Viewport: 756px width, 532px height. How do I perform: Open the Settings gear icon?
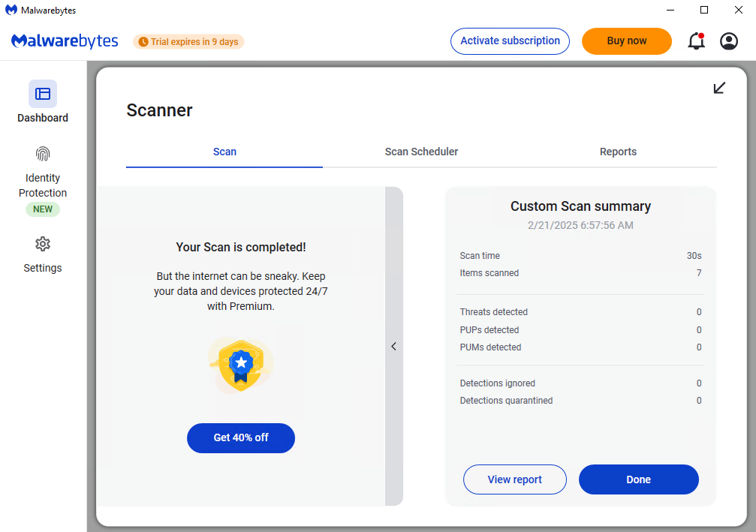coord(43,244)
